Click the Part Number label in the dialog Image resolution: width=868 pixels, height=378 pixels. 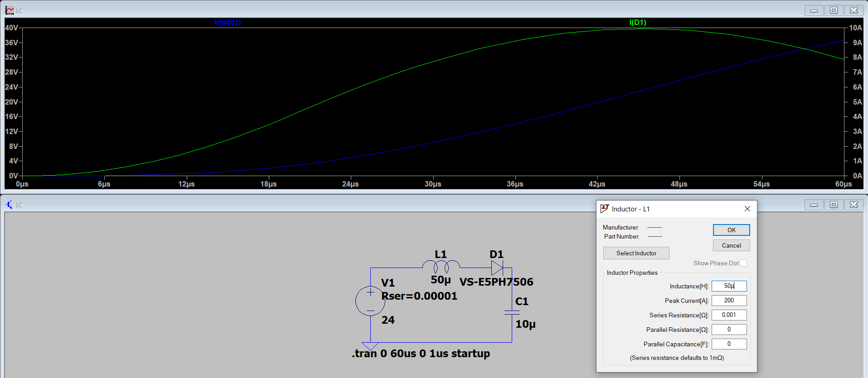click(x=621, y=236)
